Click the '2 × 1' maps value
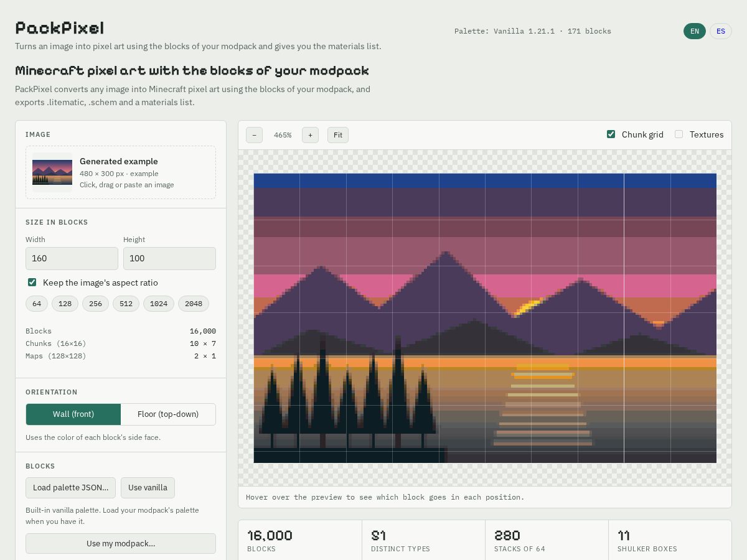 [205, 356]
